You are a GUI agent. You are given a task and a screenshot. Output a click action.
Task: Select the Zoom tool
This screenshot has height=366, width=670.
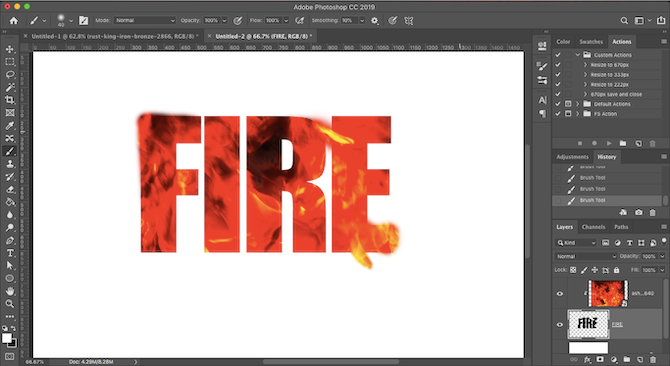click(10, 304)
